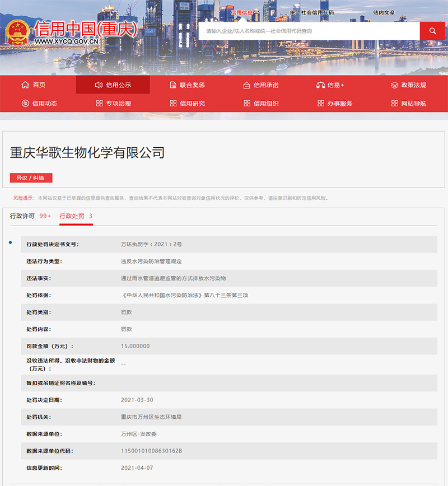The height and width of the screenshot is (486, 448).
Task: Click the document icon beside 联合奖惩
Action: click(173, 85)
